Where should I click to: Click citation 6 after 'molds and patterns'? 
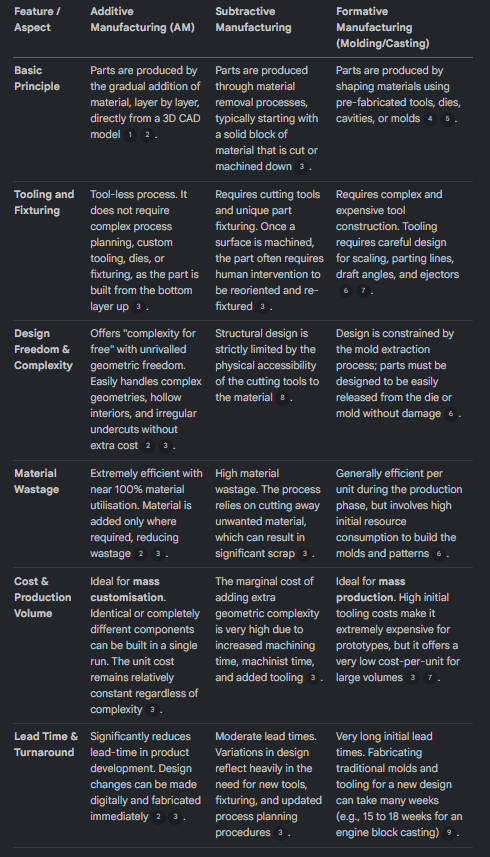coord(439,554)
